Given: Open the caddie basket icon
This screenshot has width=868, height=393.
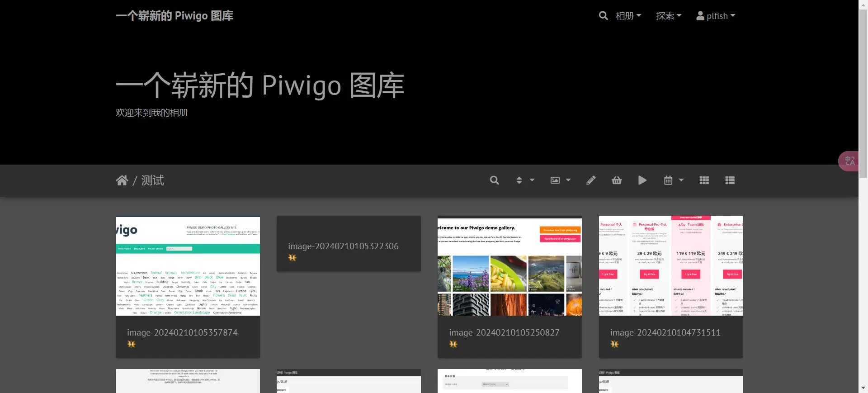Looking at the screenshot, I should pos(617,180).
